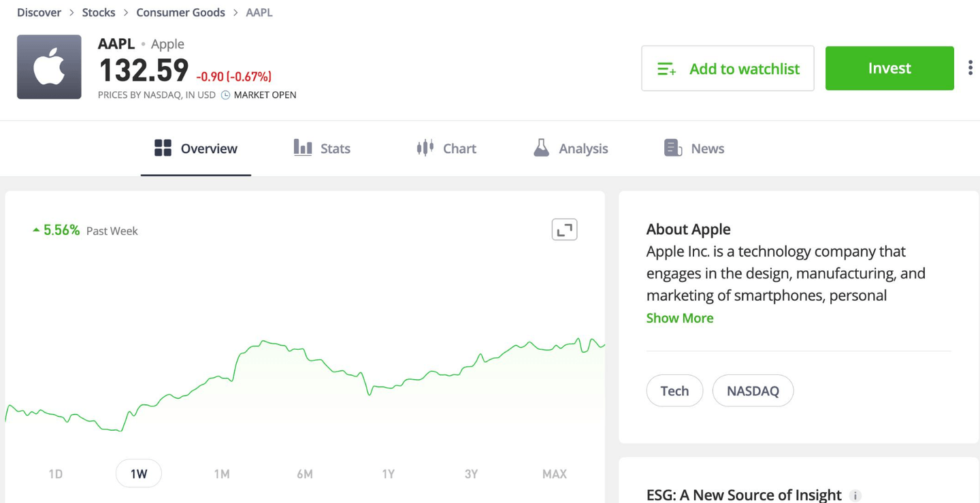
Task: Click the Apple logo thumbnail
Action: coord(49,67)
